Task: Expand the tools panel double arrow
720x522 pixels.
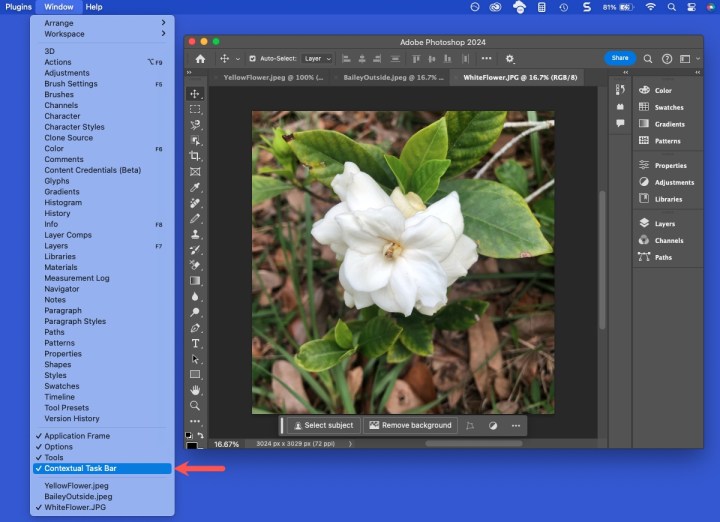Action: tap(189, 73)
